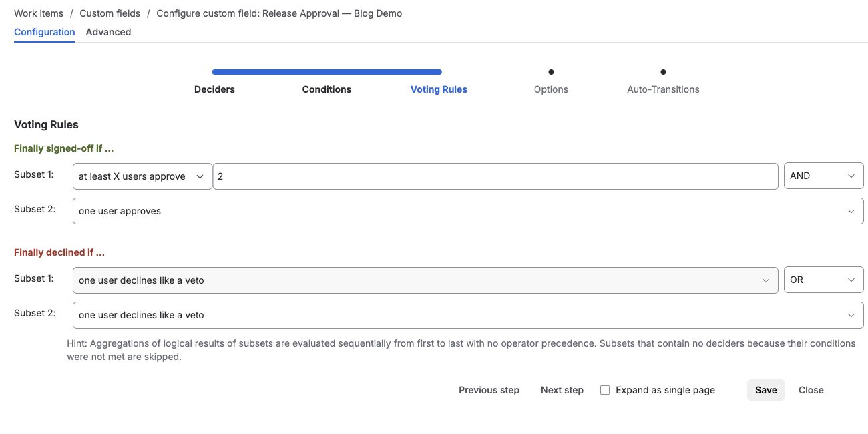Click the Next step button
Screen dimensions: 868x434
[562, 390]
